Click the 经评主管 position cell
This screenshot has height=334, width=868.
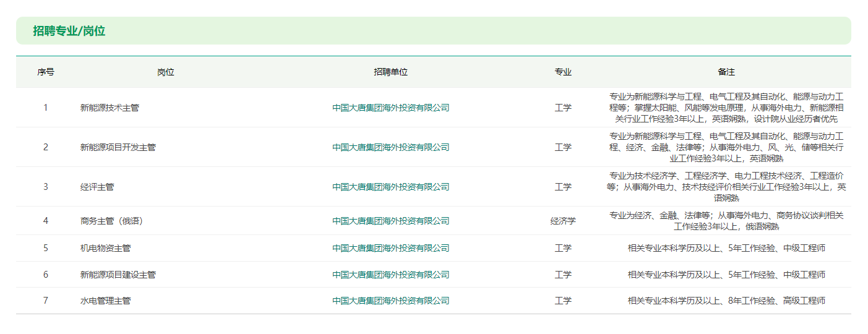(x=97, y=187)
